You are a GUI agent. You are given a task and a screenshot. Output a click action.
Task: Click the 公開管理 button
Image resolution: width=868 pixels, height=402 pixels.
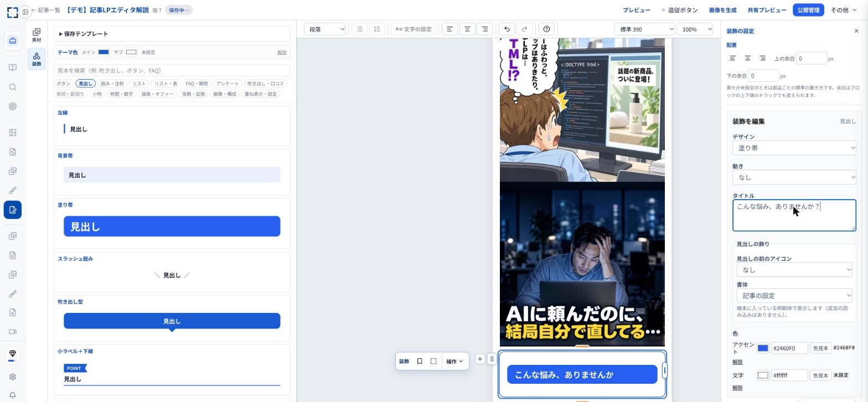[808, 10]
